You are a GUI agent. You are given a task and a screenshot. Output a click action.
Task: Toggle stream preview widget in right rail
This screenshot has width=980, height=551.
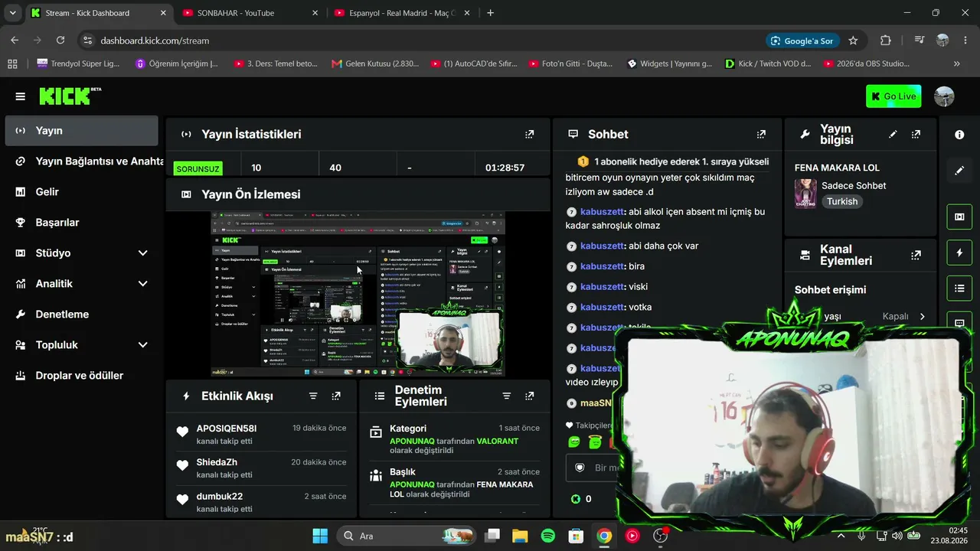tap(959, 217)
